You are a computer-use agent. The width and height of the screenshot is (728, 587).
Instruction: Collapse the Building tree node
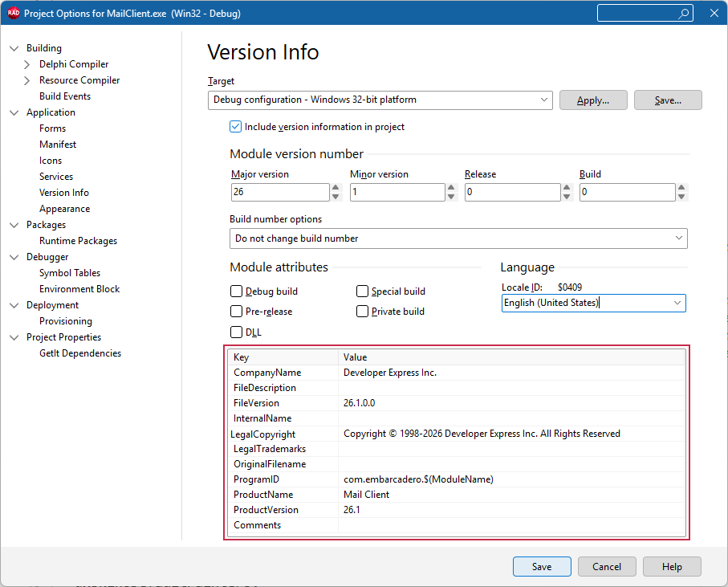[14, 48]
